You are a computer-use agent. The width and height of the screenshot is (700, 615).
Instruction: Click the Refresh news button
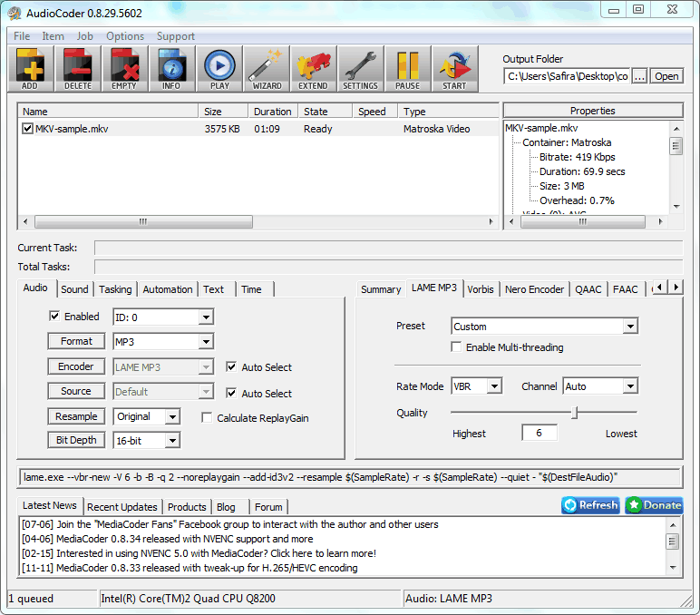590,505
